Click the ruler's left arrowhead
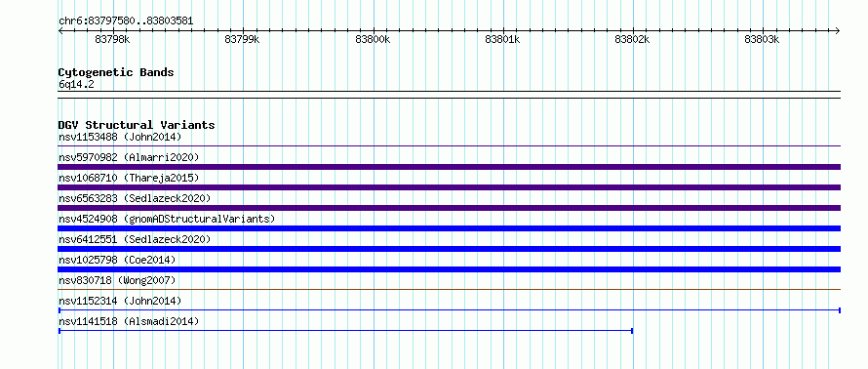868x369 pixels. [60, 31]
